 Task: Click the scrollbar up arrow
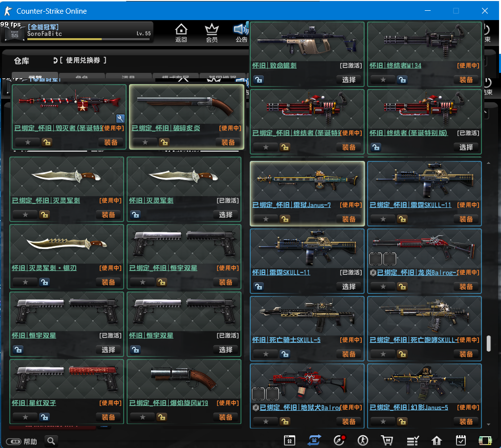pyautogui.click(x=489, y=163)
